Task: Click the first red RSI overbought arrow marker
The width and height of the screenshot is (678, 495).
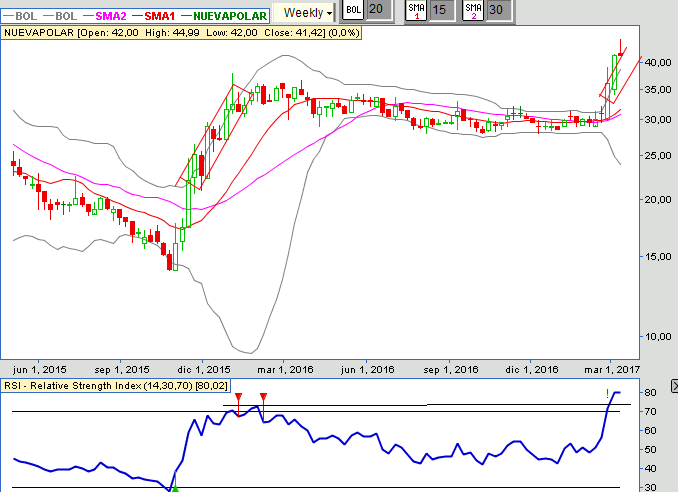Action: click(x=238, y=398)
